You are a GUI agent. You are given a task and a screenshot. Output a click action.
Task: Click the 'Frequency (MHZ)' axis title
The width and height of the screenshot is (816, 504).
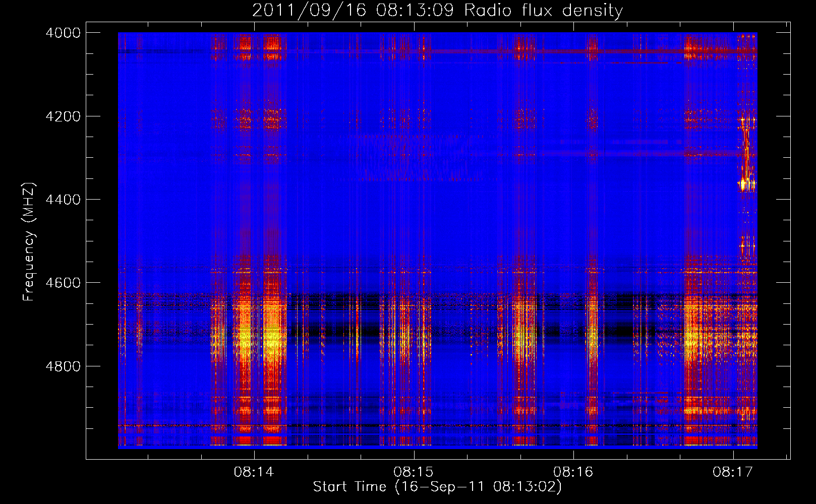coord(29,242)
